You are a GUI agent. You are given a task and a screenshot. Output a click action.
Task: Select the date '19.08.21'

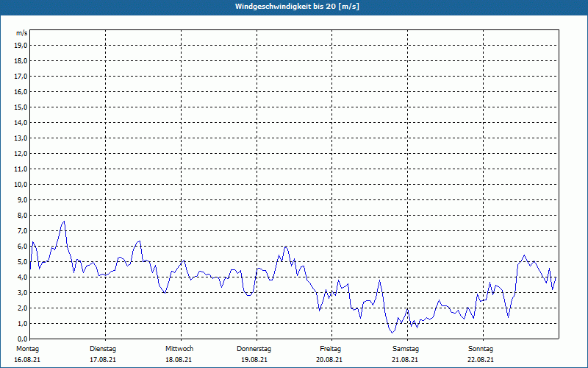(x=254, y=360)
